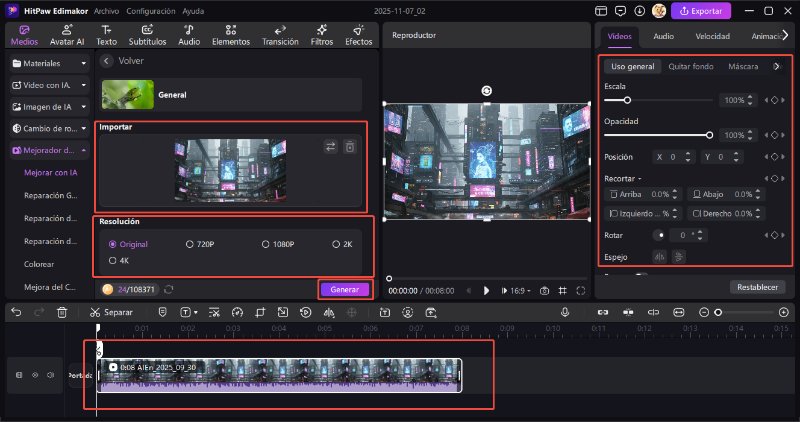Click the delete trash icon in timeline toolbar
The image size is (800, 422).
coord(62,313)
